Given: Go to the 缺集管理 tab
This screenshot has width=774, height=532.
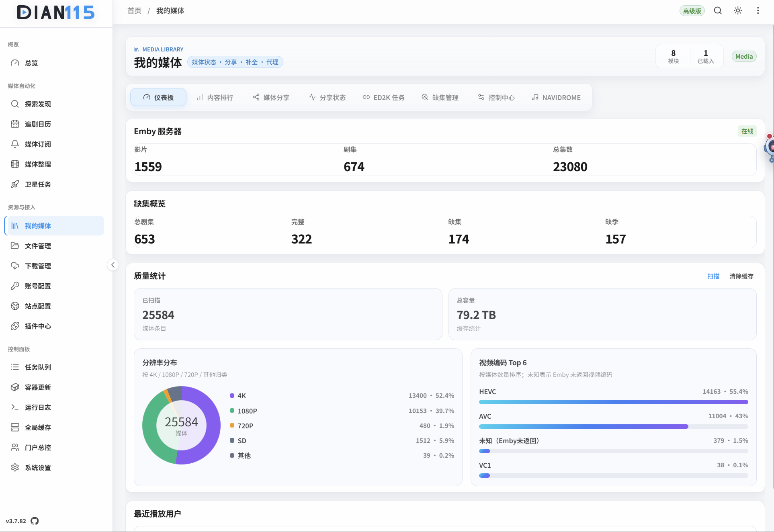Looking at the screenshot, I should click(440, 98).
